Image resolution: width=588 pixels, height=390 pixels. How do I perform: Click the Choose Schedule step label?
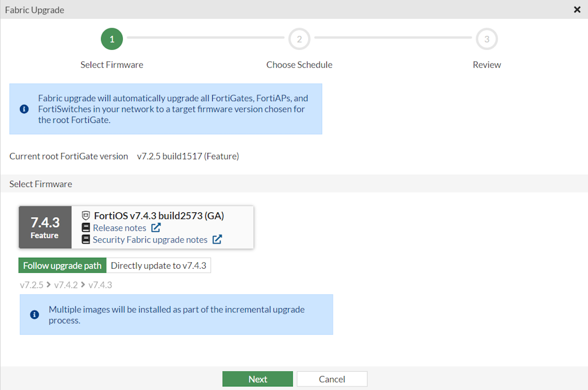[299, 65]
